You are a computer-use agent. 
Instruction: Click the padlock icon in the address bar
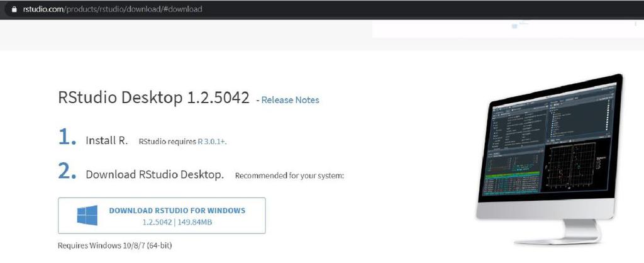13,9
